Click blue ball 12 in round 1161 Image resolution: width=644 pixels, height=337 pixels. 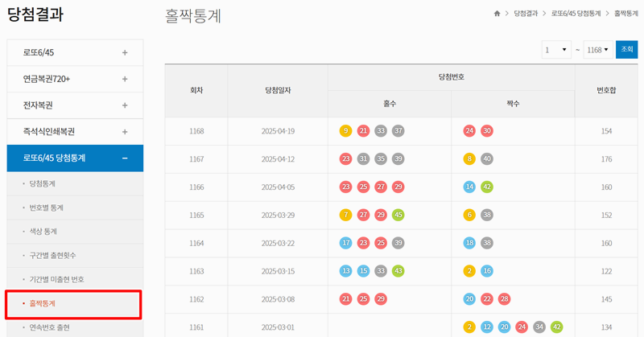click(487, 327)
